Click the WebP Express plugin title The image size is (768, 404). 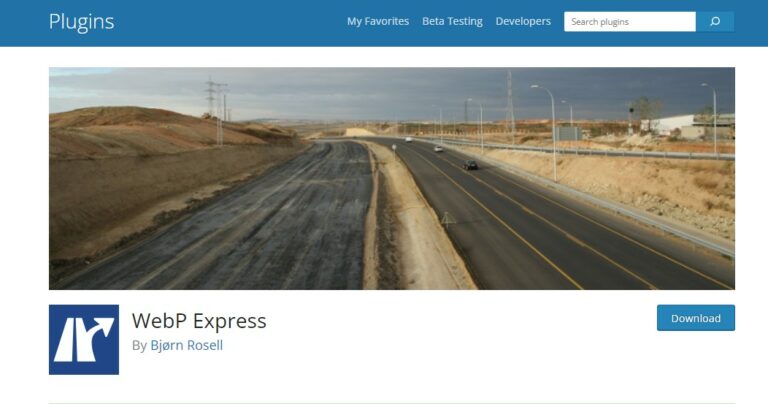click(x=199, y=321)
